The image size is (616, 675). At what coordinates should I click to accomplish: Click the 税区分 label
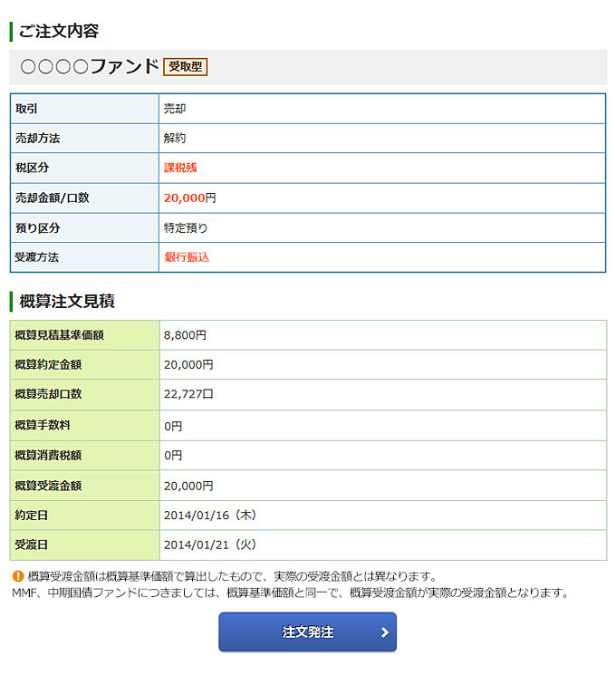[33, 168]
